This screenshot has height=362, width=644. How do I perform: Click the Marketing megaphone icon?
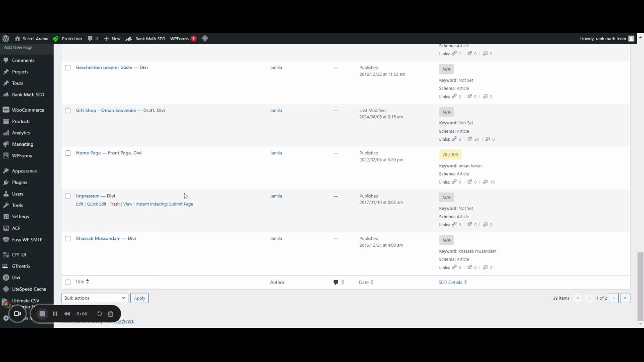[x=6, y=144]
